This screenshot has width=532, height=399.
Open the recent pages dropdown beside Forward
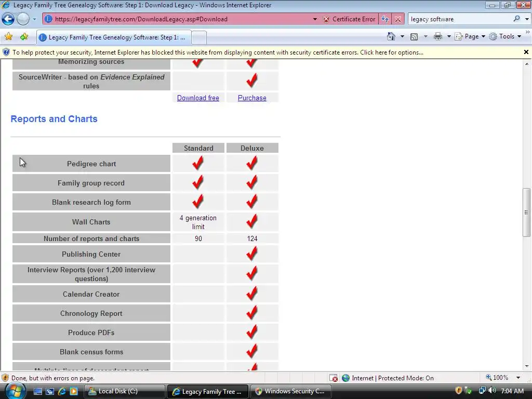(x=34, y=19)
